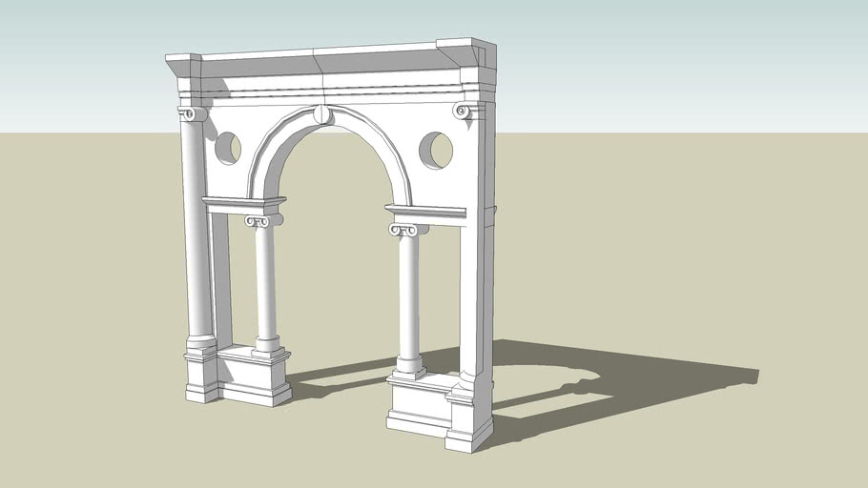
Task: Select the right circular opening in the wall
Action: 437,151
